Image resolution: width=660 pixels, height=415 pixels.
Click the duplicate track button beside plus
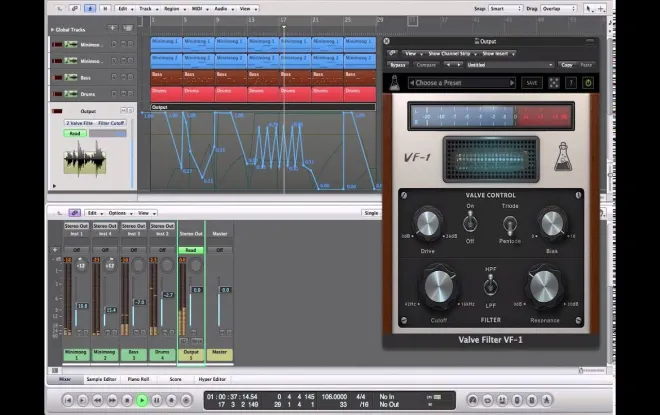[128, 28]
